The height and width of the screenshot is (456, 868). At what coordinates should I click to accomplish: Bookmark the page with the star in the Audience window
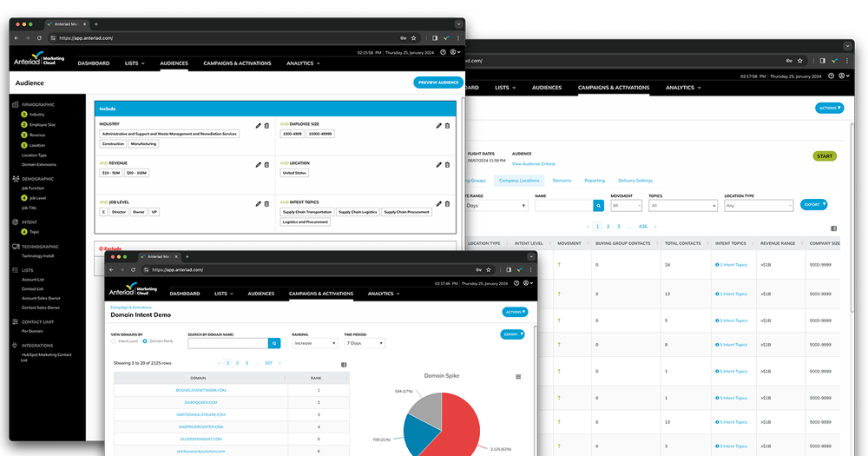413,38
